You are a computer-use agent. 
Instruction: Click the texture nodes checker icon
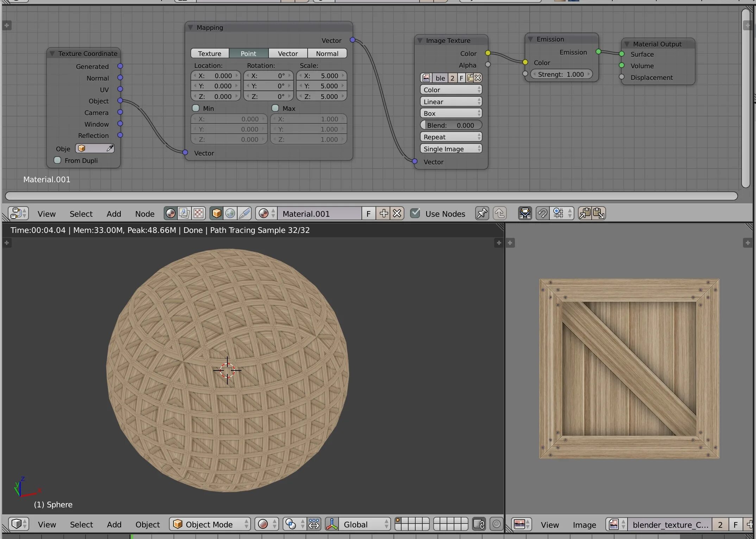point(199,213)
